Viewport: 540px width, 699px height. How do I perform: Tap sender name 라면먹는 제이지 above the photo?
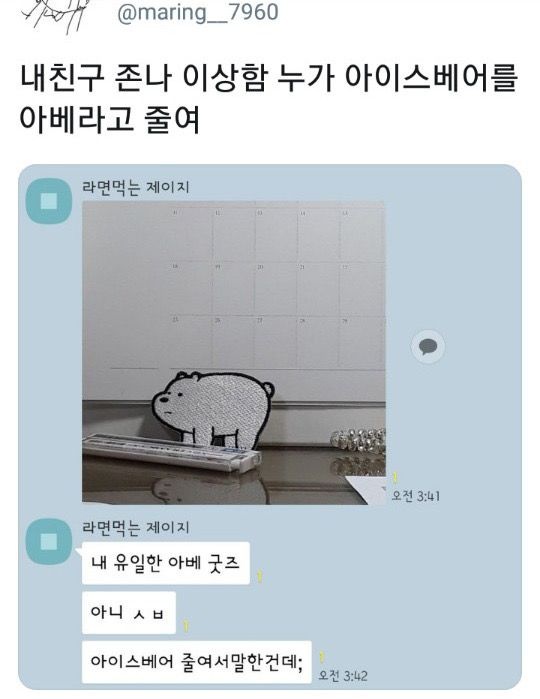pyautogui.click(x=136, y=187)
